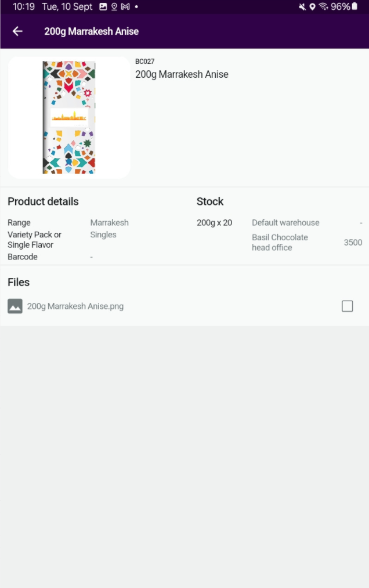Viewport: 369px width, 588px height.
Task: Select the Default warehouse stock row
Action: [285, 222]
